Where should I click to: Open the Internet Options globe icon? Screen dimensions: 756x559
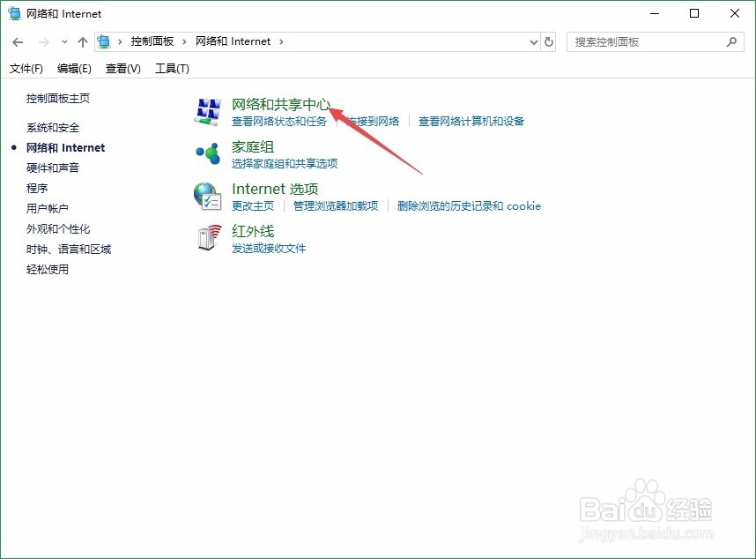pyautogui.click(x=207, y=196)
